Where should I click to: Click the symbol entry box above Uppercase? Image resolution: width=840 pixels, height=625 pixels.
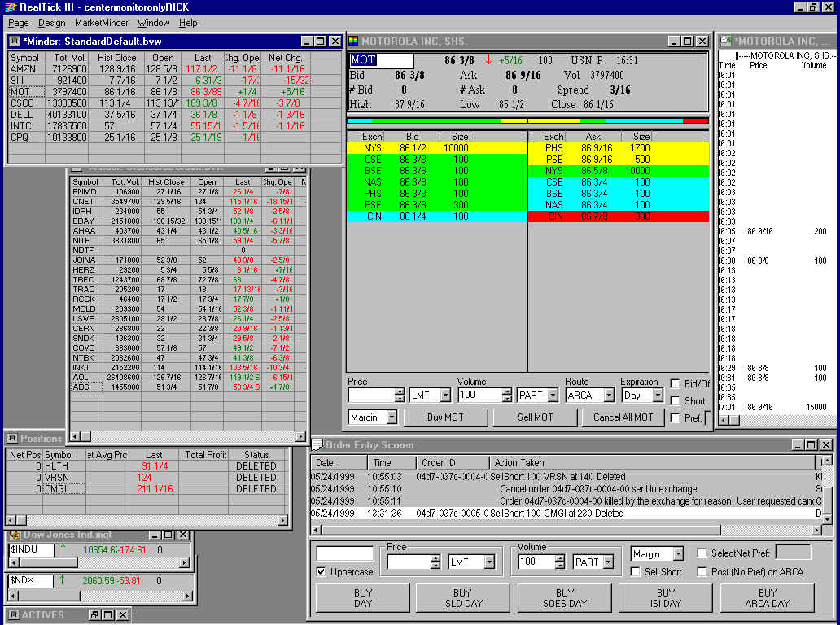(344, 553)
